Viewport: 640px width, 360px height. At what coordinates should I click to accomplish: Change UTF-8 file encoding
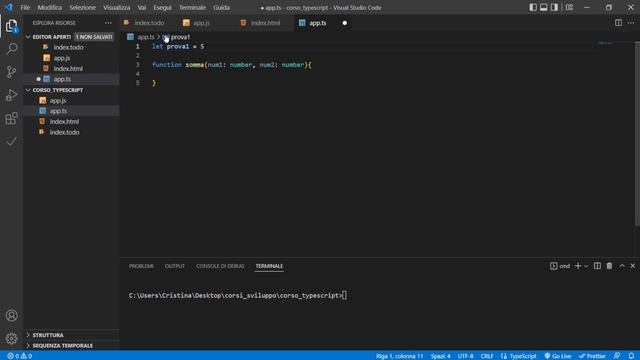pyautogui.click(x=465, y=356)
